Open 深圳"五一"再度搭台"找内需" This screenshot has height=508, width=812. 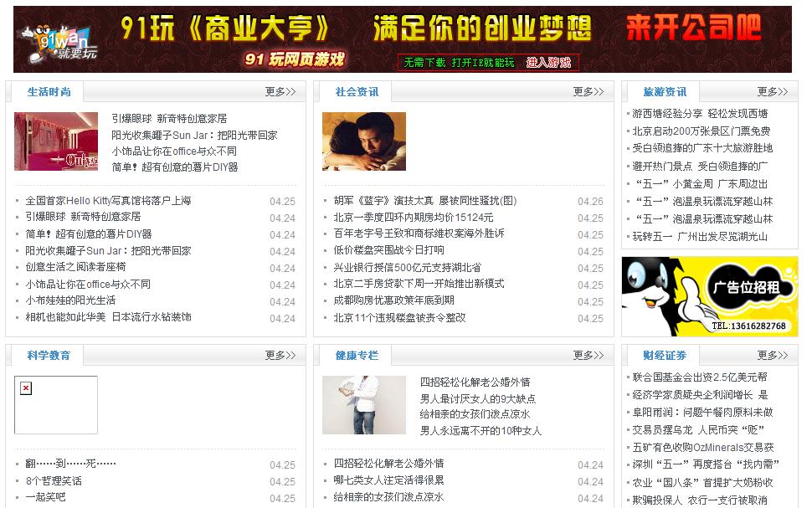706,464
